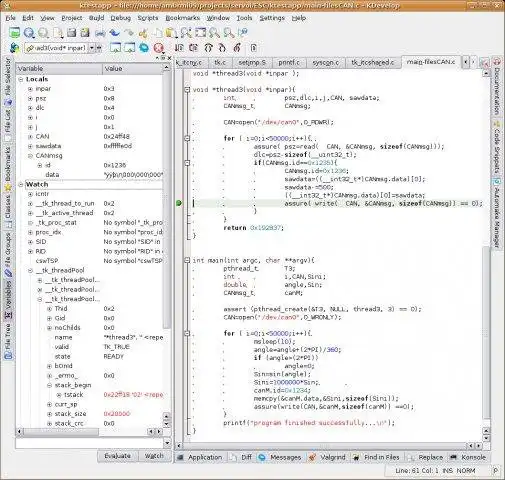Click the blue Undo arrow icon

tap(114, 33)
